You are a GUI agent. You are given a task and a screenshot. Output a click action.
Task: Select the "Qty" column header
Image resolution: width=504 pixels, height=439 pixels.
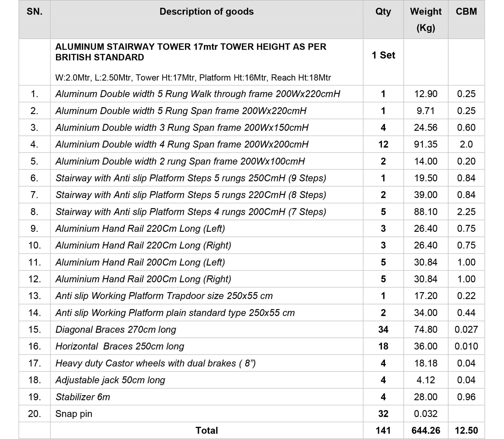[383, 12]
